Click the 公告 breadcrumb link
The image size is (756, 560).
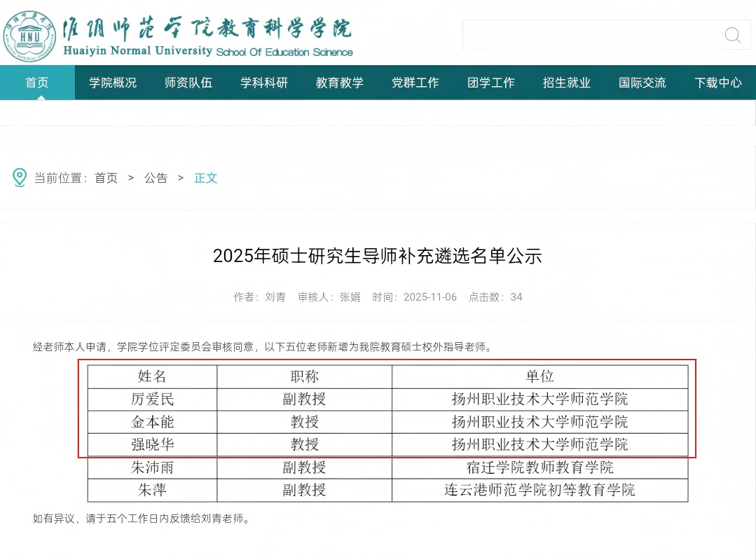coord(156,178)
